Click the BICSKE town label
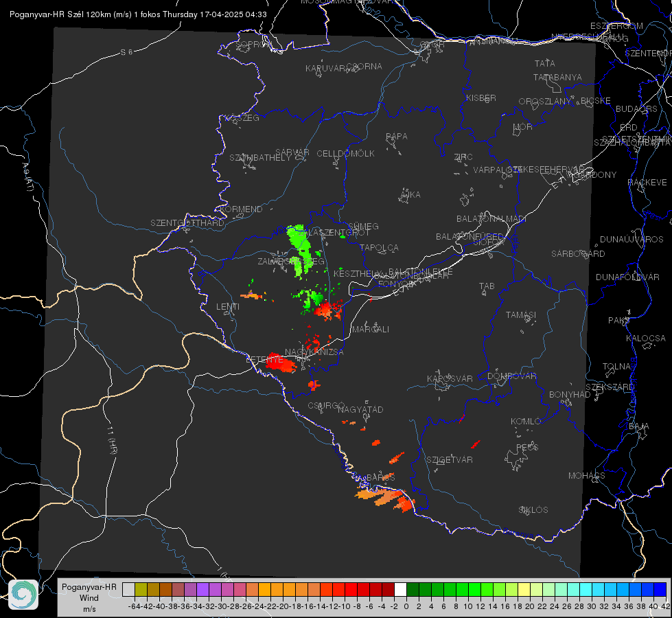This screenshot has height=618, width=672. [596, 101]
